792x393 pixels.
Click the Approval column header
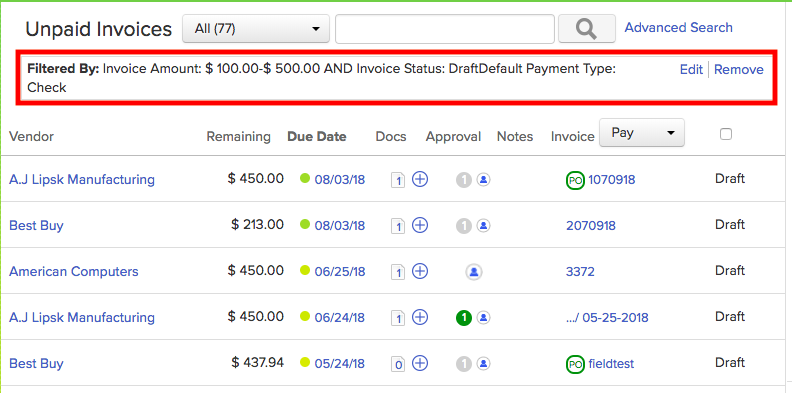453,136
